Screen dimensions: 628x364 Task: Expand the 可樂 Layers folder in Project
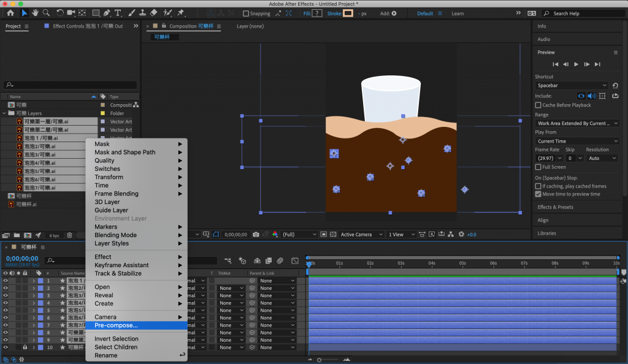tap(5, 113)
